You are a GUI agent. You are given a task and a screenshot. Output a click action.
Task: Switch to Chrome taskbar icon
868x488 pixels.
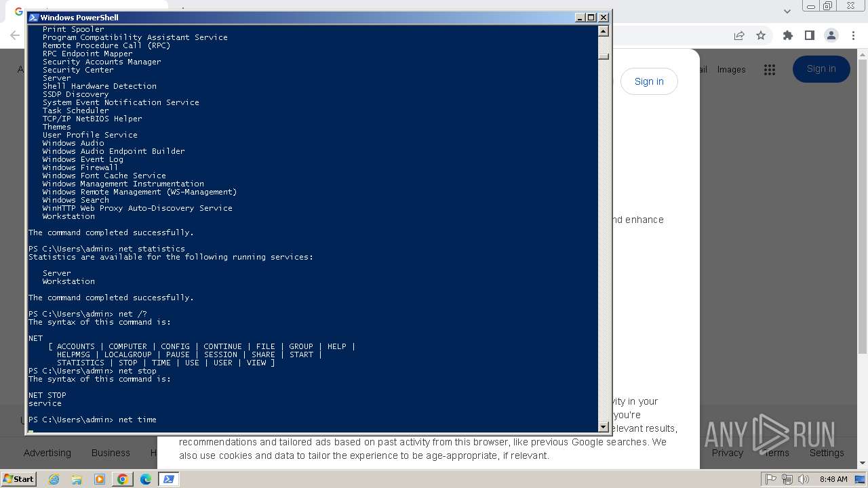pyautogui.click(x=123, y=479)
